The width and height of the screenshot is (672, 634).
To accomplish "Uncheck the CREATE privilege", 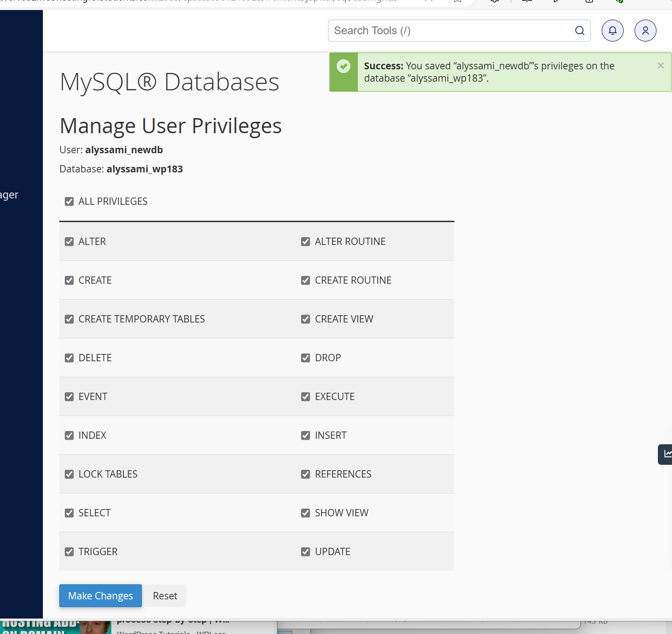I will tap(69, 281).
